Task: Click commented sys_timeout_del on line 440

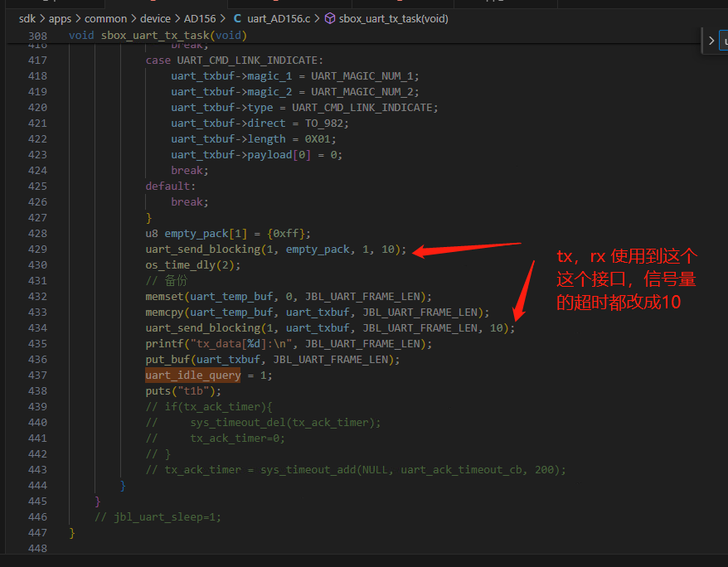Action: click(x=235, y=423)
